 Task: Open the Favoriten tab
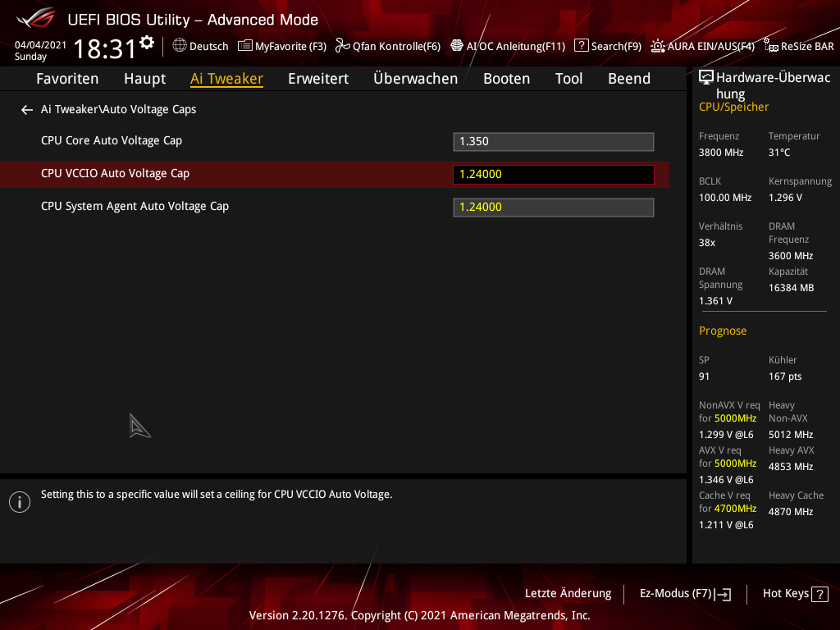(67, 79)
